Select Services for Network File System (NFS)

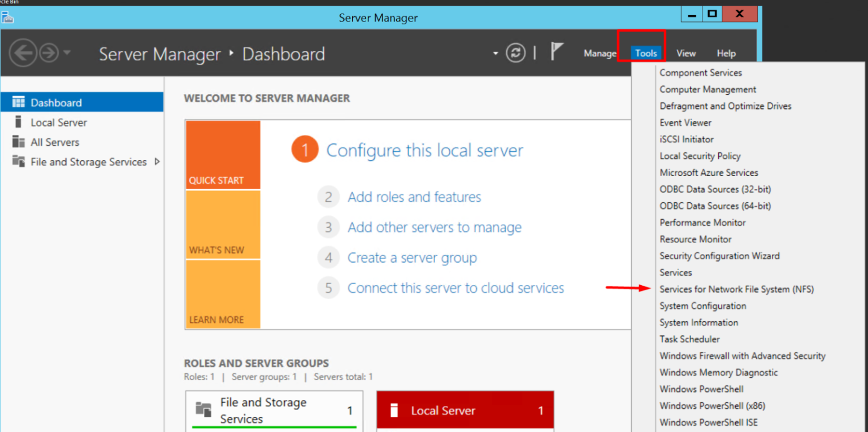pyautogui.click(x=736, y=289)
